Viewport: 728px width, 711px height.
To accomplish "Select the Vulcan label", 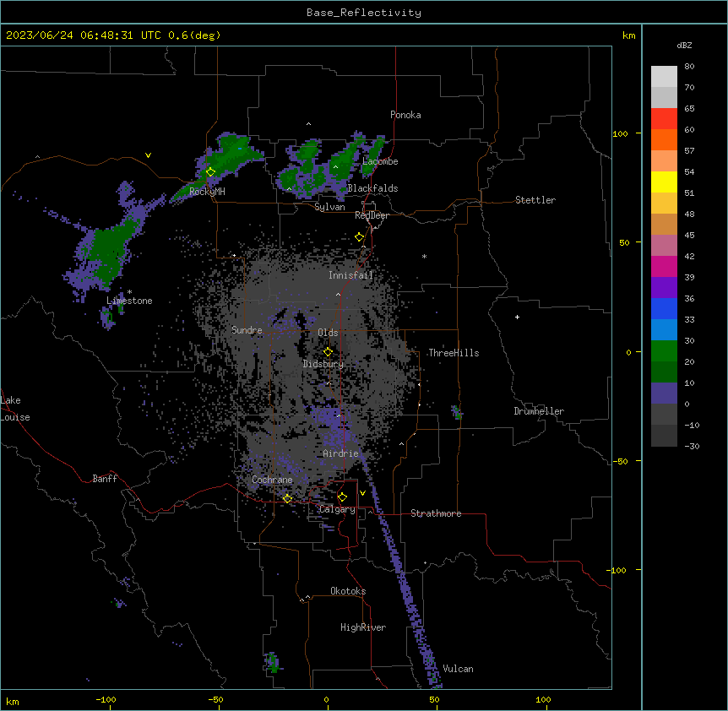I will point(458,669).
